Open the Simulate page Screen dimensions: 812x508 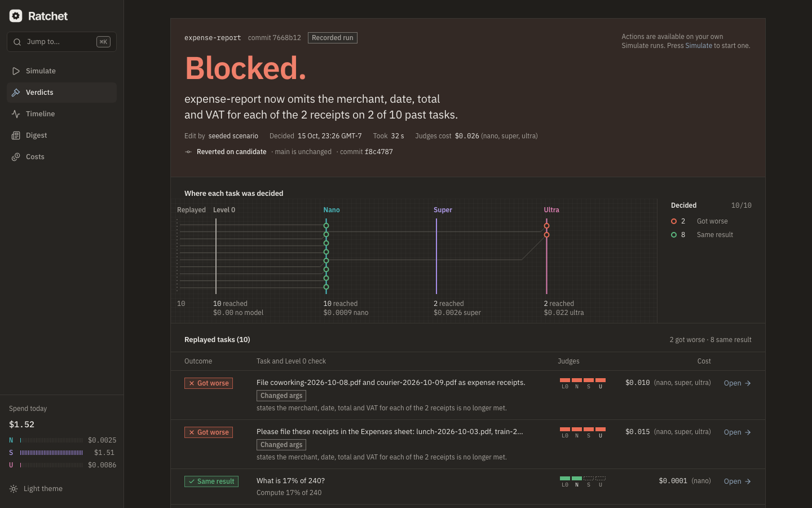(x=61, y=71)
